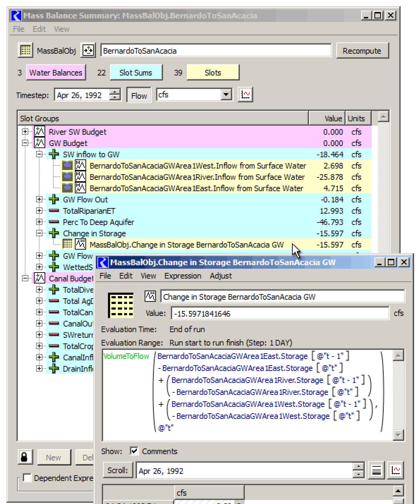Open the Adjust menu
Screen dimensions: 420x504
[x=220, y=276]
